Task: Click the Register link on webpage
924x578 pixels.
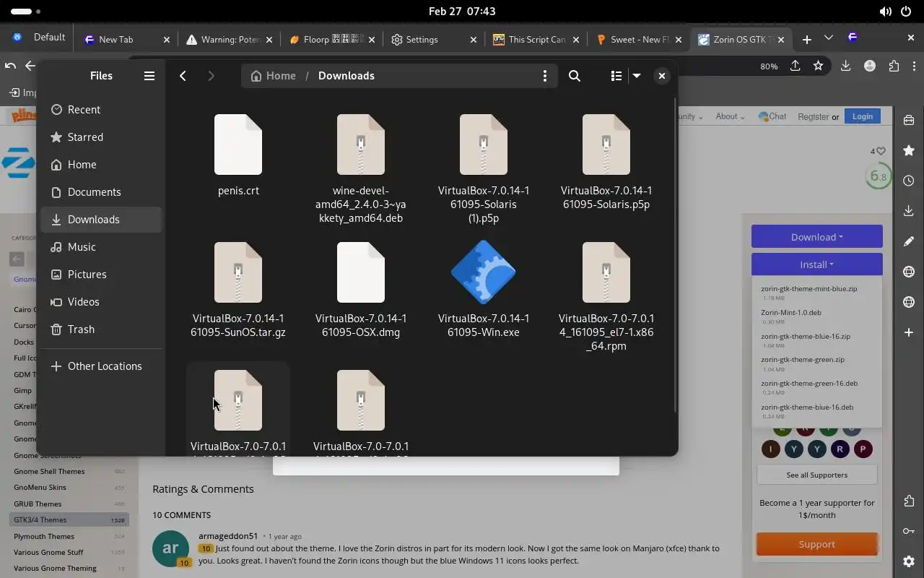Action: pos(813,116)
